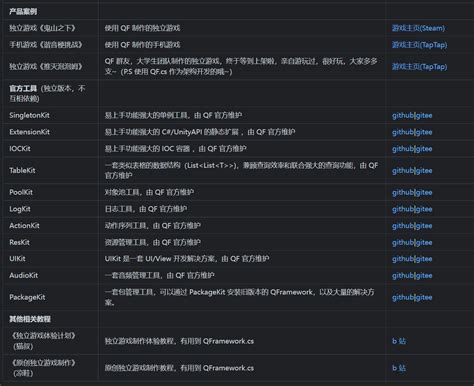Open the 游戏主页(Steam) link
Image resolution: width=474 pixels, height=386 pixels.
pyautogui.click(x=418, y=28)
